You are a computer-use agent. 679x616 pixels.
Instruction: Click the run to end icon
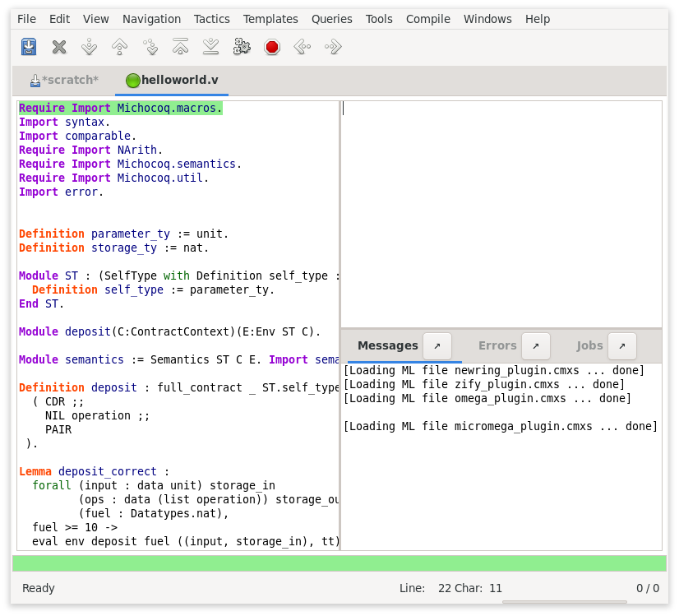tap(210, 47)
